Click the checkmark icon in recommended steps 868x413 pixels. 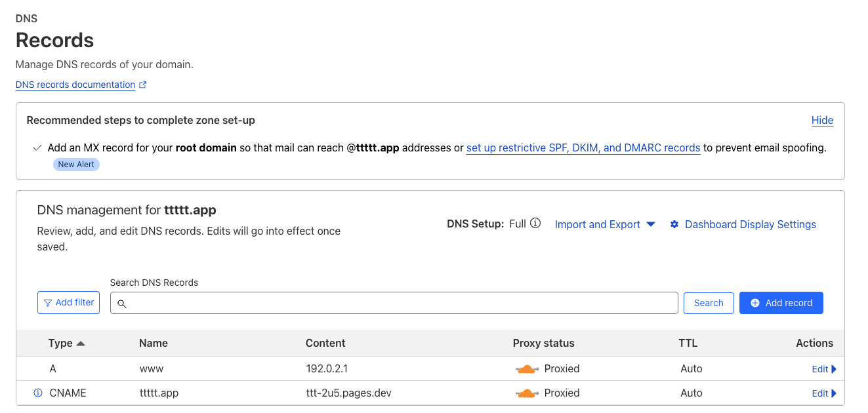(38, 147)
